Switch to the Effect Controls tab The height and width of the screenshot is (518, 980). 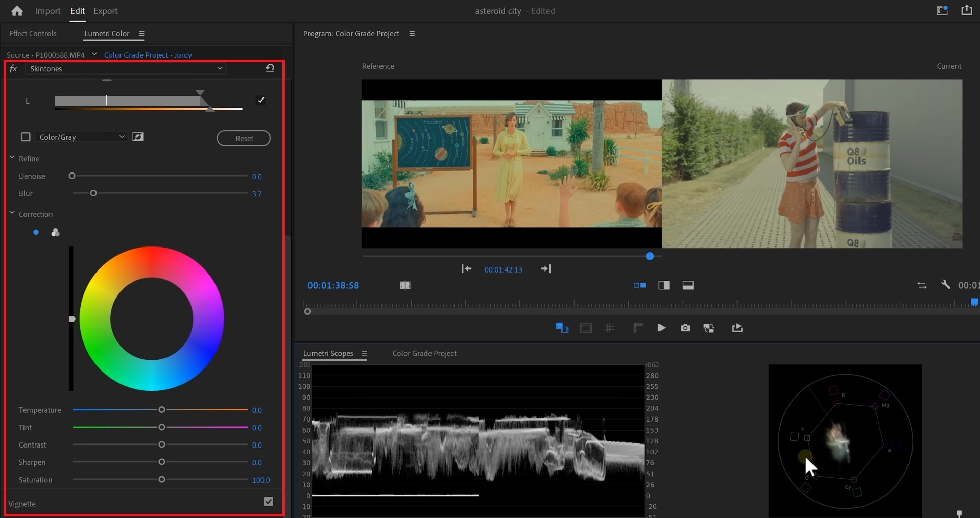pyautogui.click(x=33, y=34)
